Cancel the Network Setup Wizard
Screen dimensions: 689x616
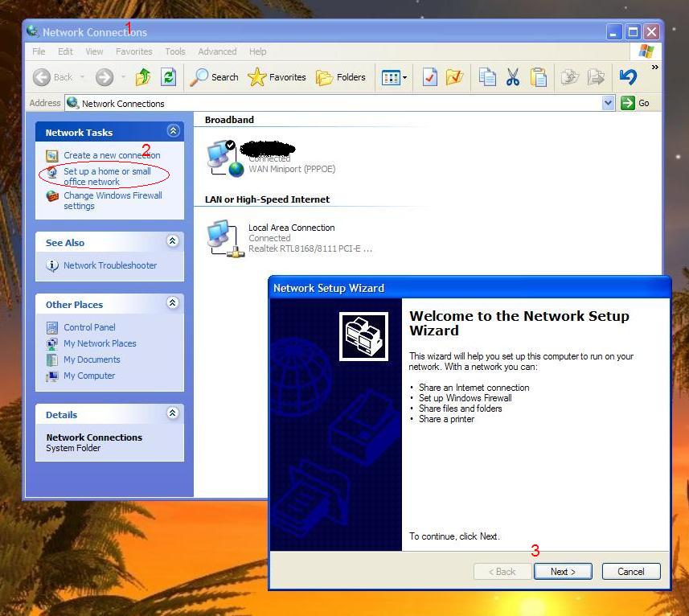(630, 572)
